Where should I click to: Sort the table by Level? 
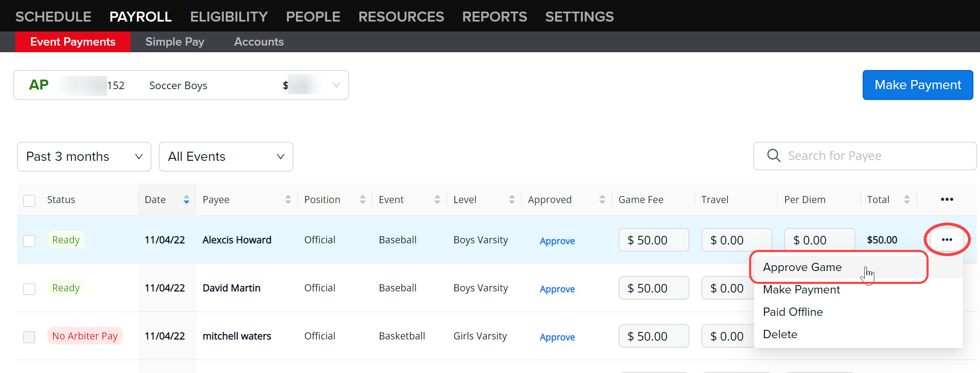coord(512,200)
